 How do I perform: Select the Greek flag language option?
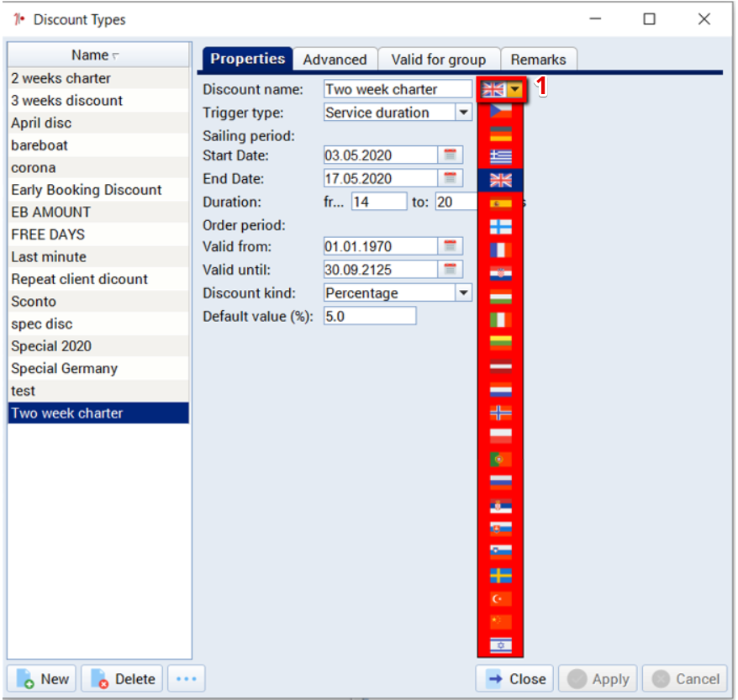[500, 156]
